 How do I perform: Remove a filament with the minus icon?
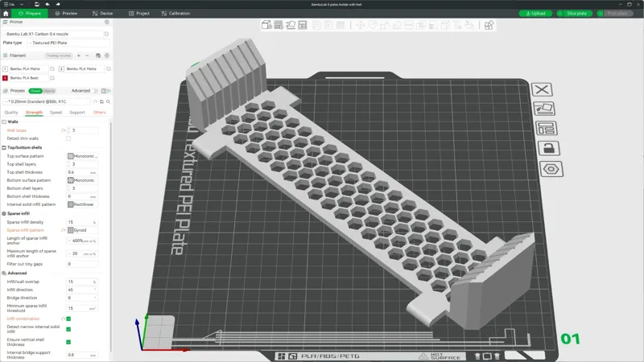click(87, 56)
